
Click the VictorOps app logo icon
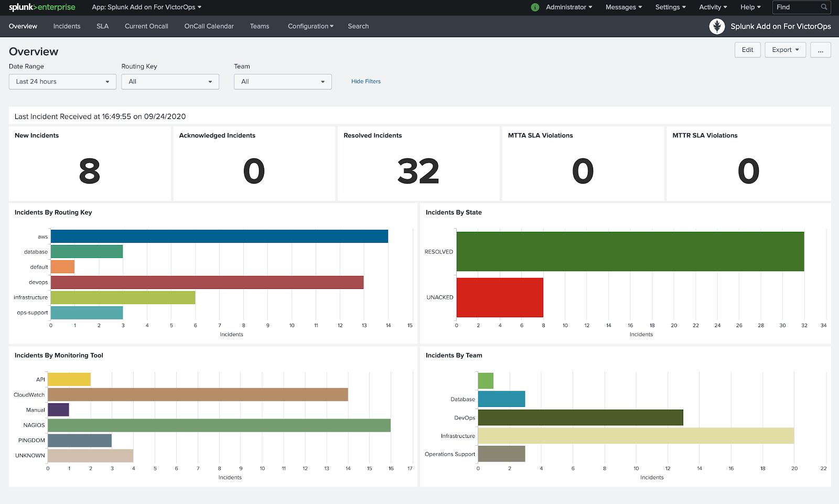point(717,26)
